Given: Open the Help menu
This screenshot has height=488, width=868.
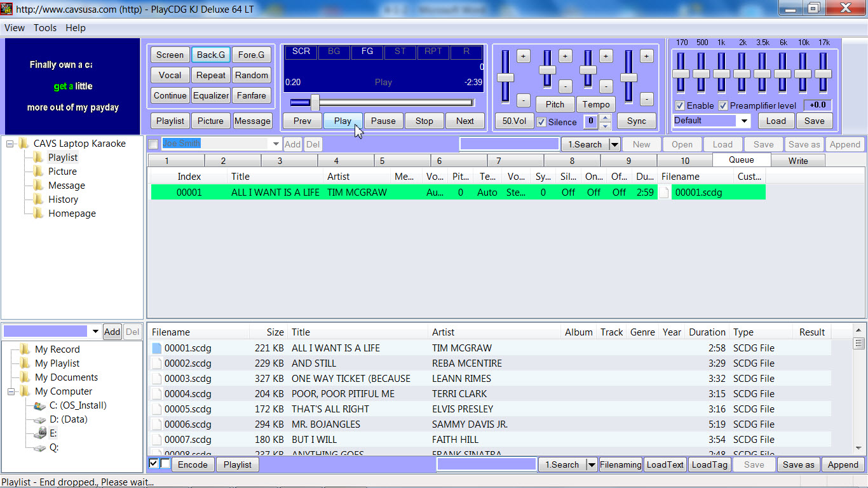Looking at the screenshot, I should click(76, 28).
